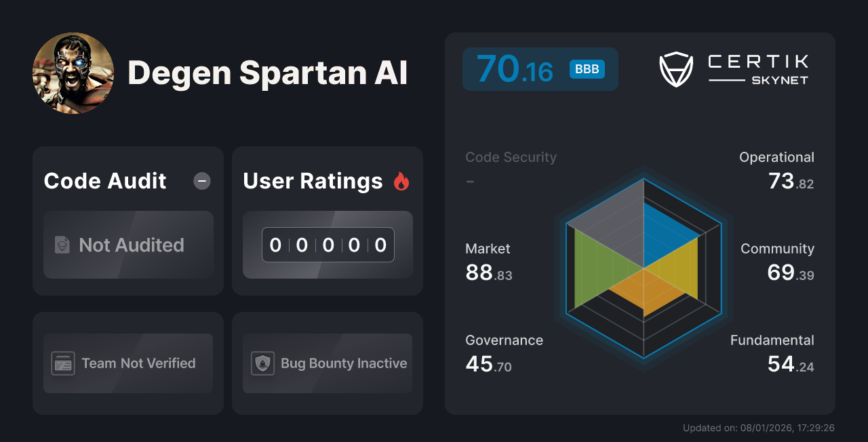
Task: Click the bug shield icon near Bug Bounty Inactive
Action: pos(262,363)
